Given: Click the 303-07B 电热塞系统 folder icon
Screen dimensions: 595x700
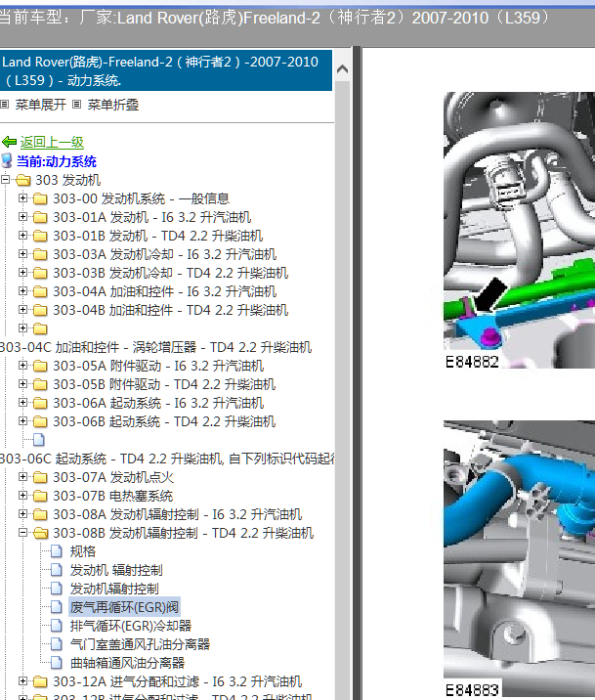Looking at the screenshot, I should 40,497.
